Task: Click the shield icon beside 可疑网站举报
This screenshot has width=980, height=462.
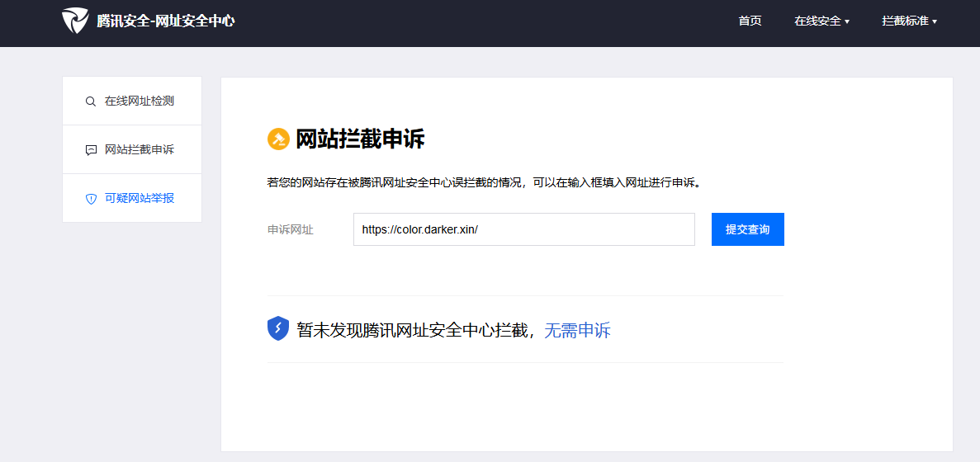Action: pos(91,199)
